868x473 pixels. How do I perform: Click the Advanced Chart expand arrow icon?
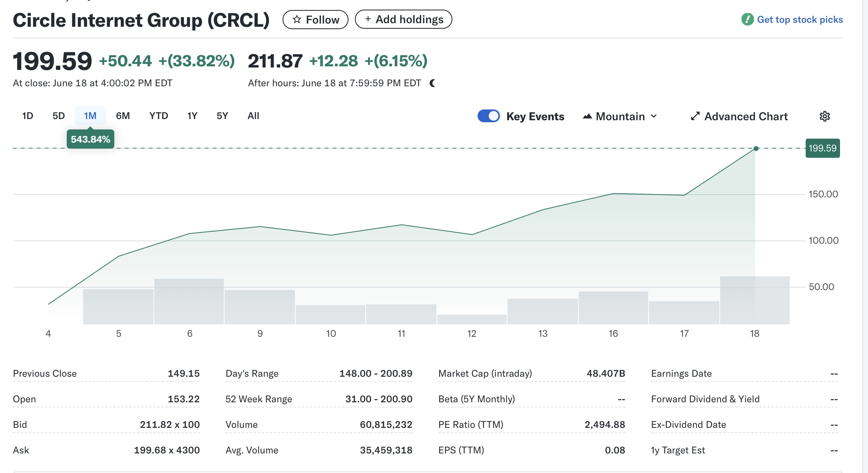point(695,116)
